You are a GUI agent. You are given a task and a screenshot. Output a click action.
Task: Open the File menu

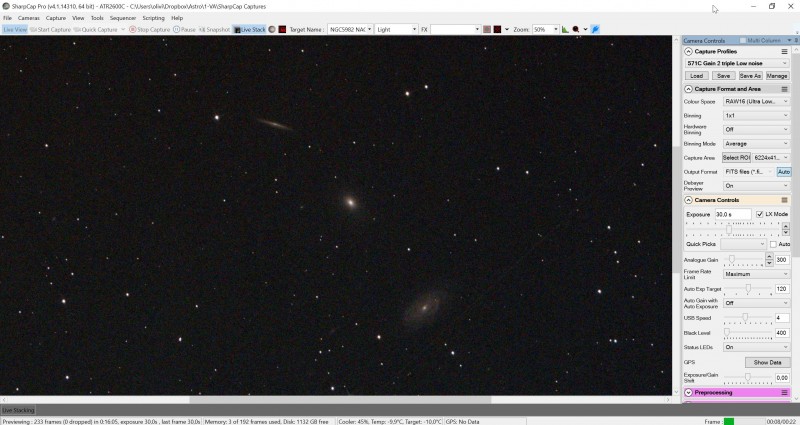click(7, 18)
